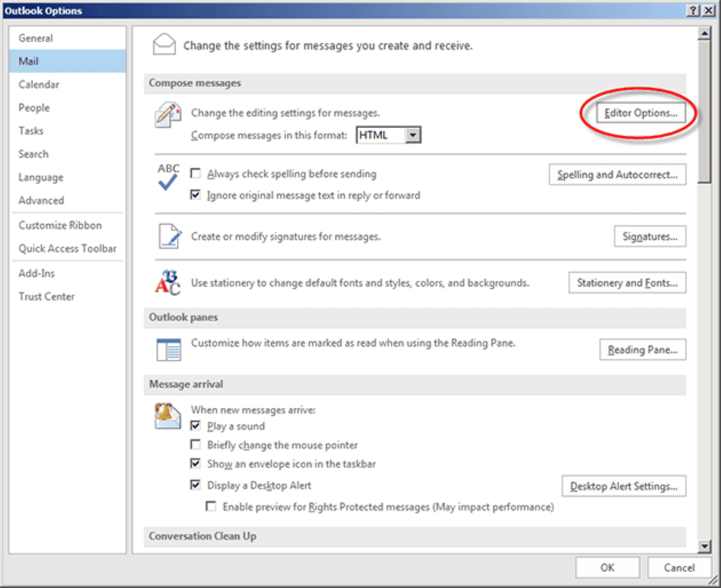
Task: Click the vertical scrollbar thumb
Action: [x=705, y=112]
